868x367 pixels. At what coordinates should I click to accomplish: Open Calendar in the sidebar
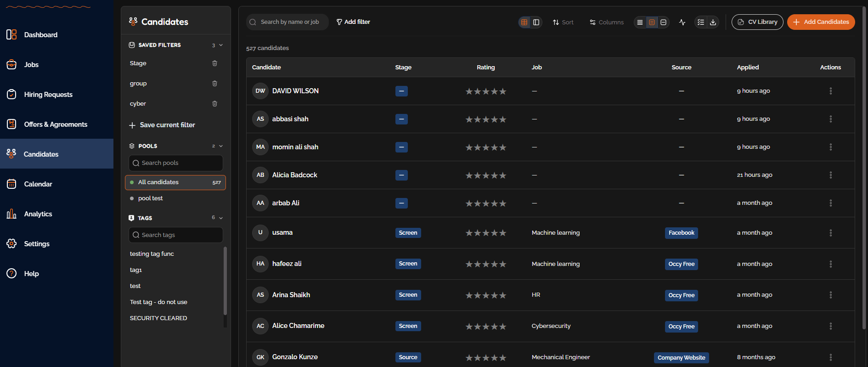[x=56, y=184]
